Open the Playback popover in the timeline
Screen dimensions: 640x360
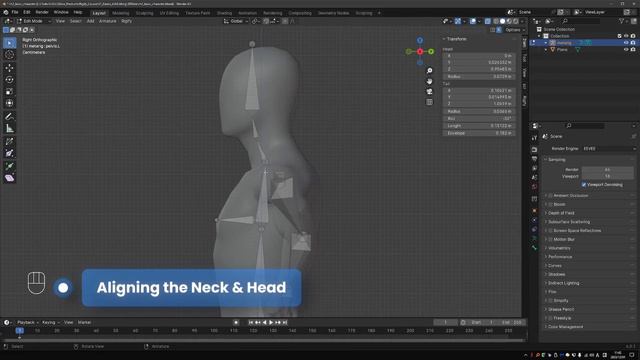(28, 322)
